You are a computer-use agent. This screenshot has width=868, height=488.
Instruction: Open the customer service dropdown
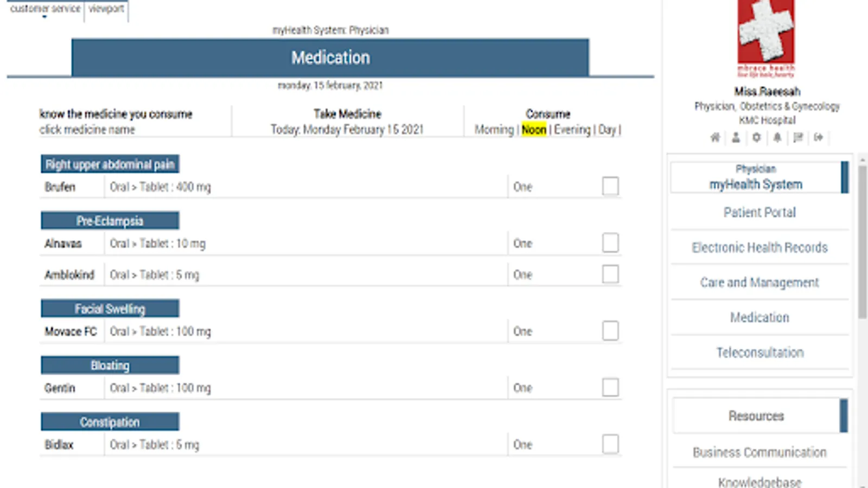tap(45, 10)
